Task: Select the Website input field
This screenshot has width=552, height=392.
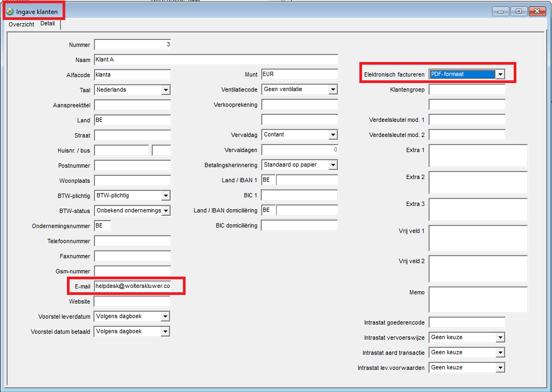Action: [132, 301]
